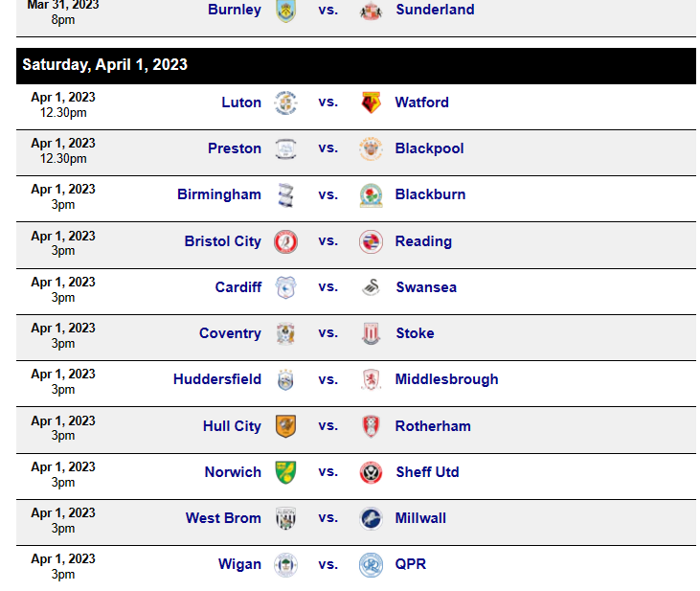
Task: Click the Sheff Utd club badge
Action: point(371,472)
